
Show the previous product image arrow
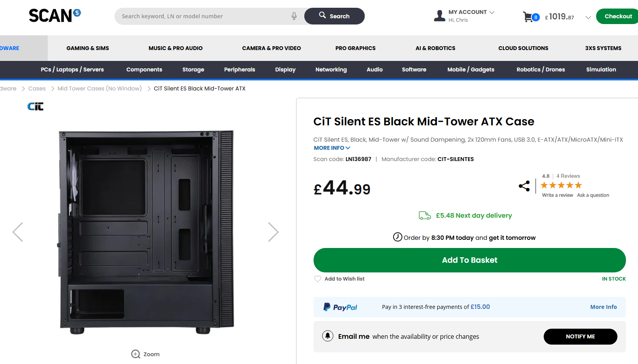pos(18,232)
